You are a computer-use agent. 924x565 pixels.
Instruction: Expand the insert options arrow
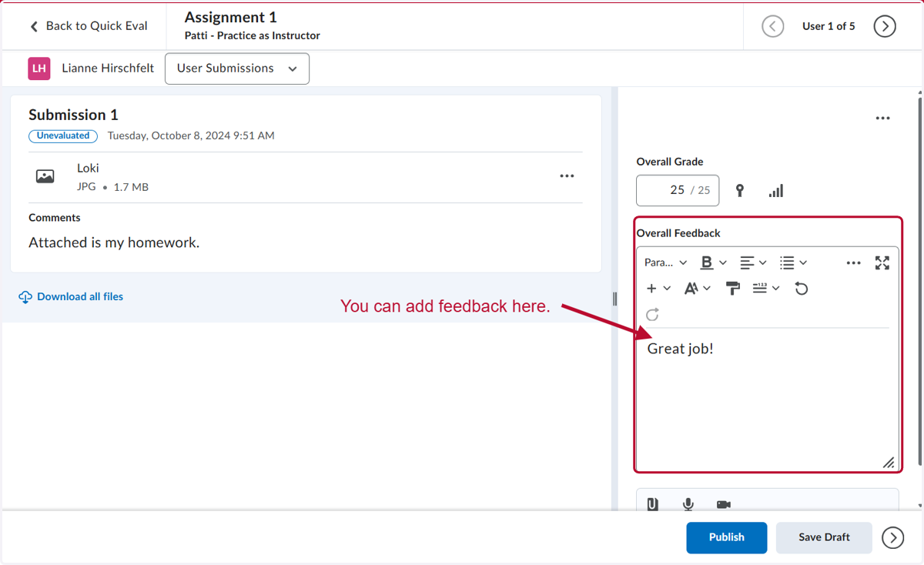point(667,289)
